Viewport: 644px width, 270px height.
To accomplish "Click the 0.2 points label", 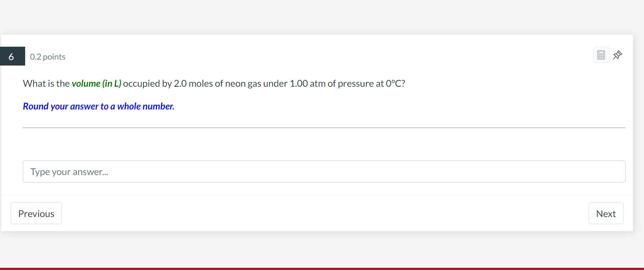I will pyautogui.click(x=47, y=56).
